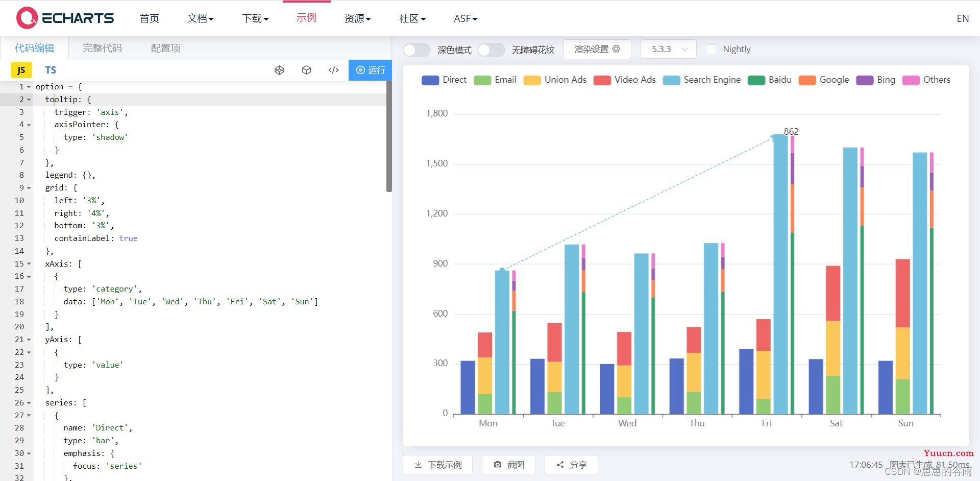Toggle Search Engine series in legend
The width and height of the screenshot is (980, 481).
pyautogui.click(x=702, y=80)
